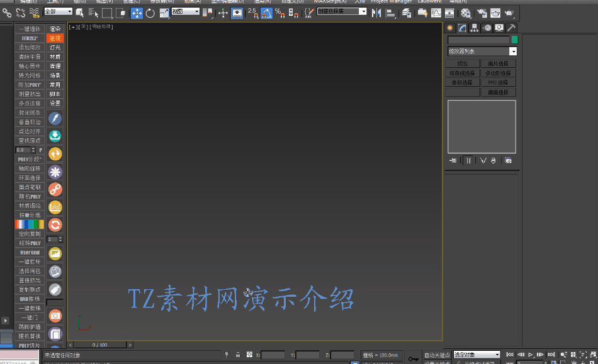Toggle Show End Result in modifier stack
The image size is (598, 364).
pyautogui.click(x=468, y=160)
